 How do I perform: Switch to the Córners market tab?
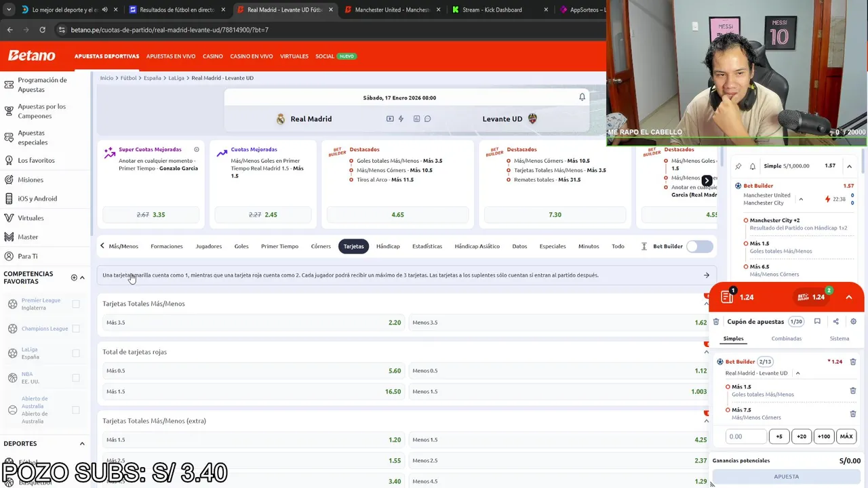(321, 246)
